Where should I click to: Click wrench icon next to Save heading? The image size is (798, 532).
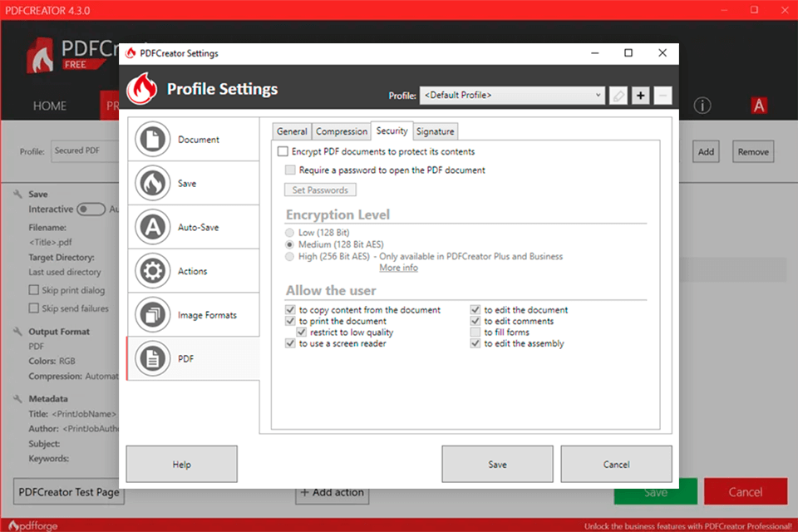point(17,194)
